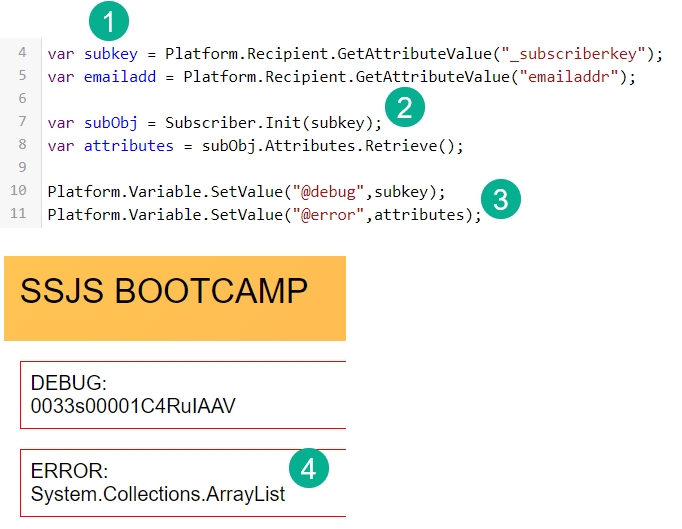Image resolution: width=682 pixels, height=529 pixels.
Task: Select line number 7 in the gutter
Action: 22,122
